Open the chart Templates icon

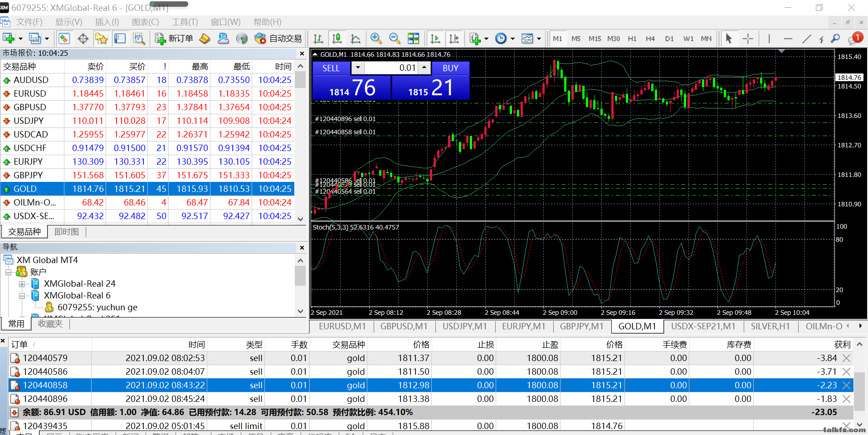527,39
